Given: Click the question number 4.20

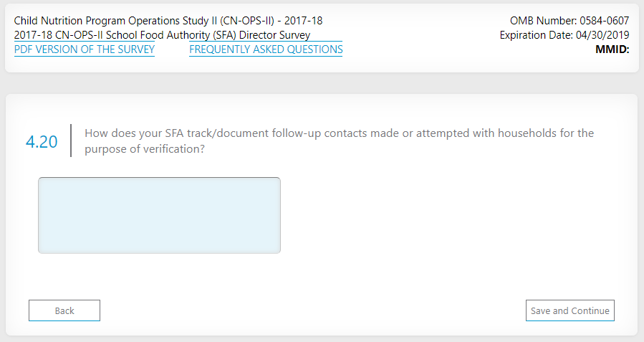Looking at the screenshot, I should (x=42, y=142).
